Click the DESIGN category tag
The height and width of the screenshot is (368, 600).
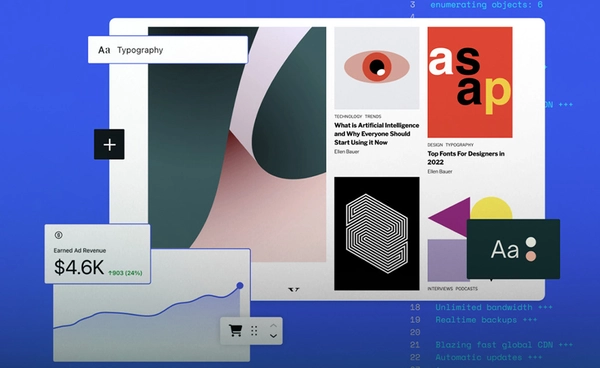pos(435,145)
